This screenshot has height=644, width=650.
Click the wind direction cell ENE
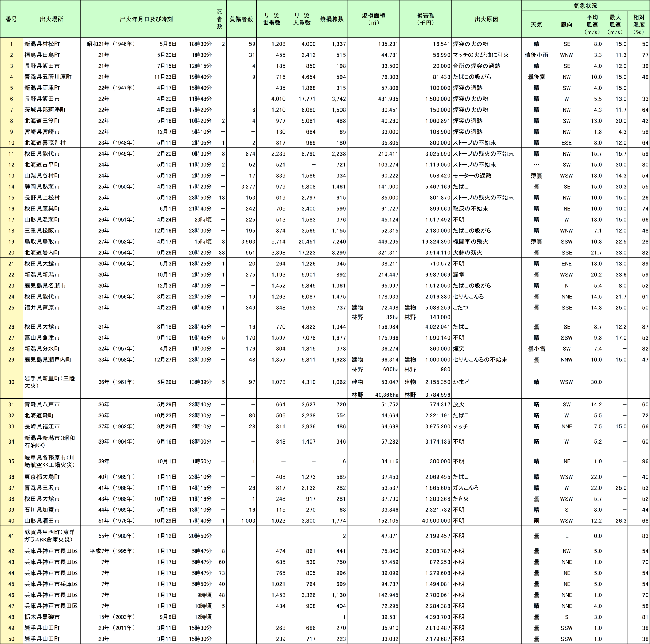(567, 264)
